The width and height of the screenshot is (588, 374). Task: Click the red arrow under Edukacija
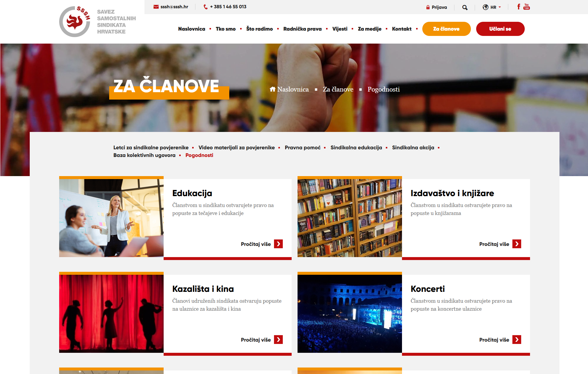pyautogui.click(x=278, y=244)
